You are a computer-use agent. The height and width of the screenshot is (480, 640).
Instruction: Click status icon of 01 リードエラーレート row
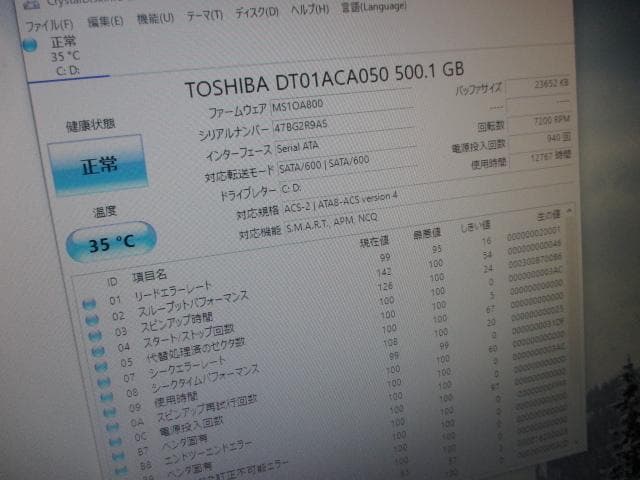coord(89,304)
